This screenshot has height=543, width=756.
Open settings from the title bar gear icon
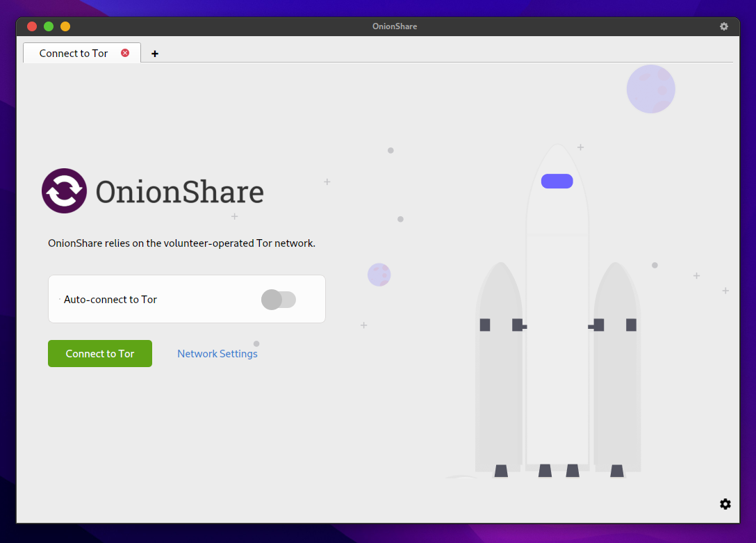tap(724, 26)
